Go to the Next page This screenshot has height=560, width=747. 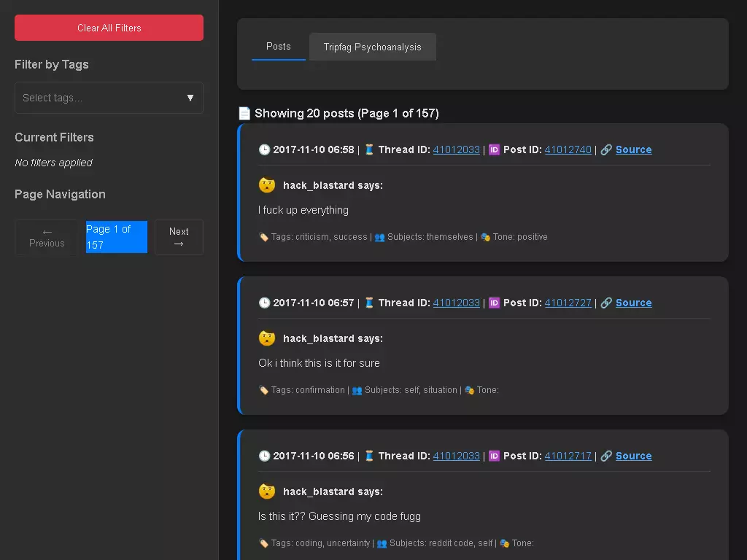(179, 237)
